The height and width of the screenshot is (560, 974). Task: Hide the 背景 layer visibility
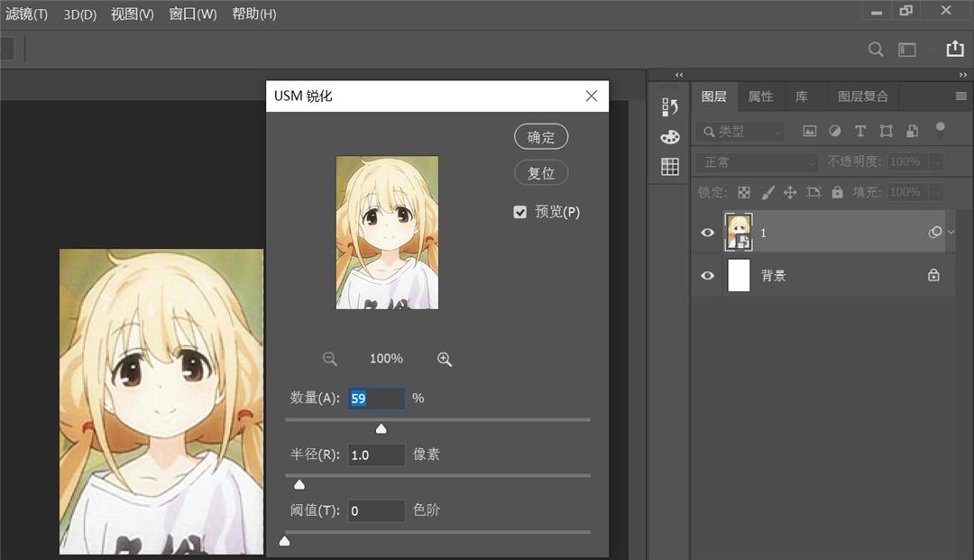click(x=707, y=275)
